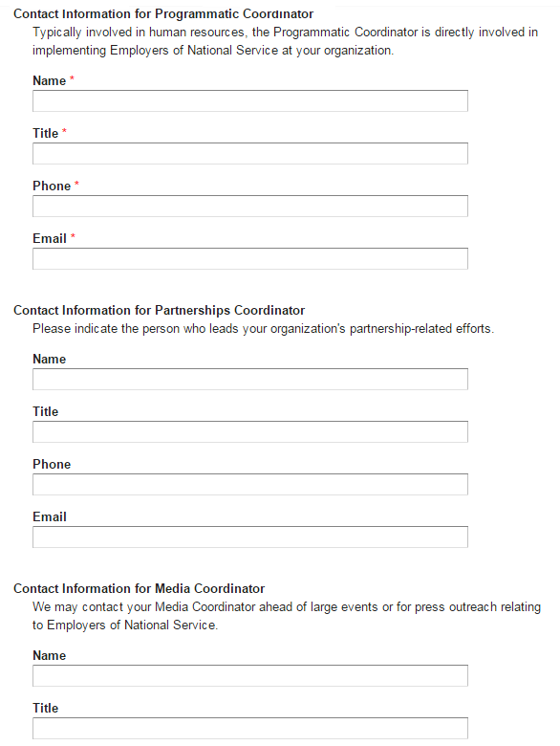This screenshot has width=560, height=746.
Task: Click the Email label under Partnerships Coordinator
Action: [x=50, y=516]
